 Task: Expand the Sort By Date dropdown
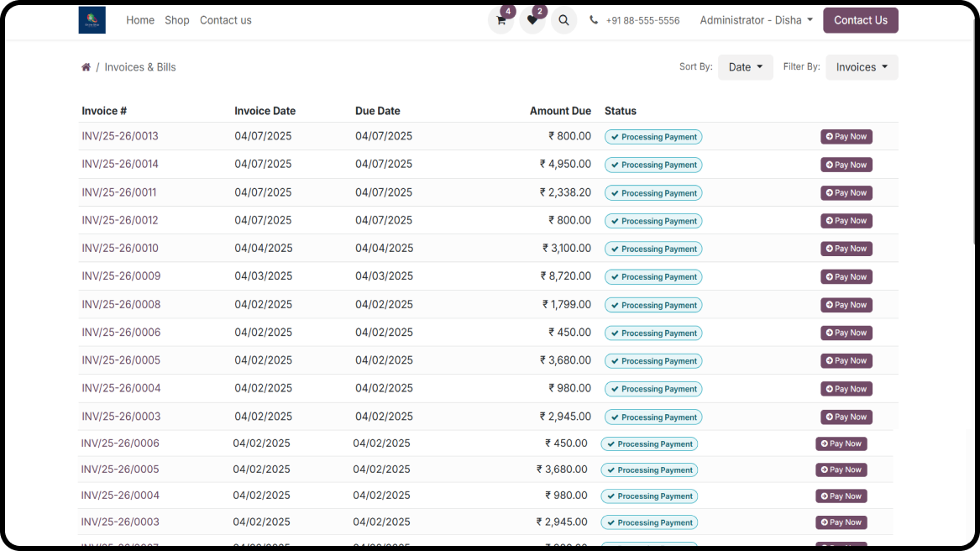point(745,67)
